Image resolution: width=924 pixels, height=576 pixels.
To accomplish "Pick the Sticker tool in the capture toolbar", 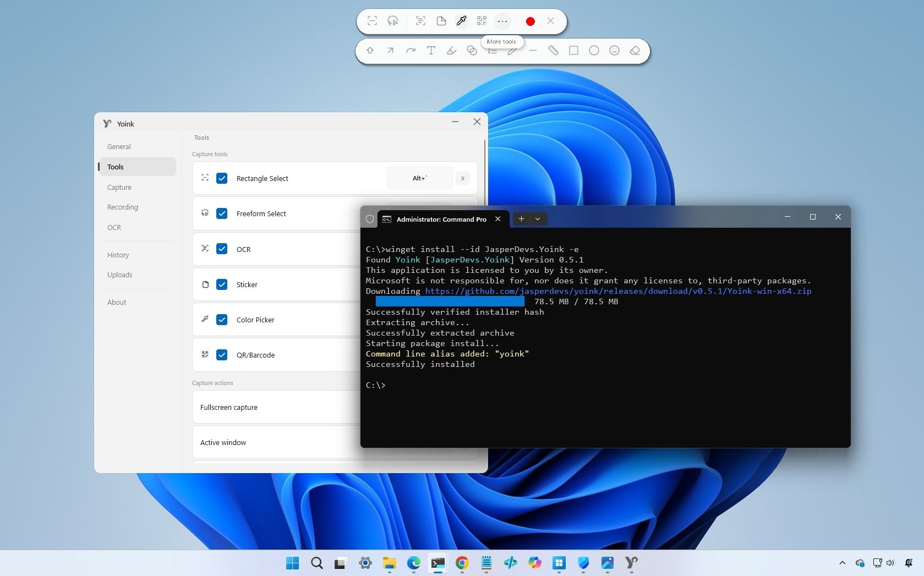I will click(x=441, y=21).
